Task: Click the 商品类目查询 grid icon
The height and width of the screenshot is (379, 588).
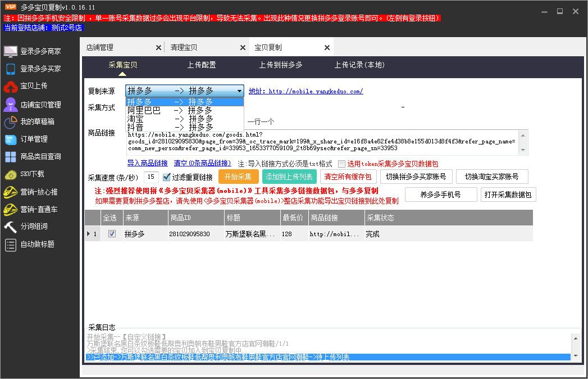Action: point(11,157)
